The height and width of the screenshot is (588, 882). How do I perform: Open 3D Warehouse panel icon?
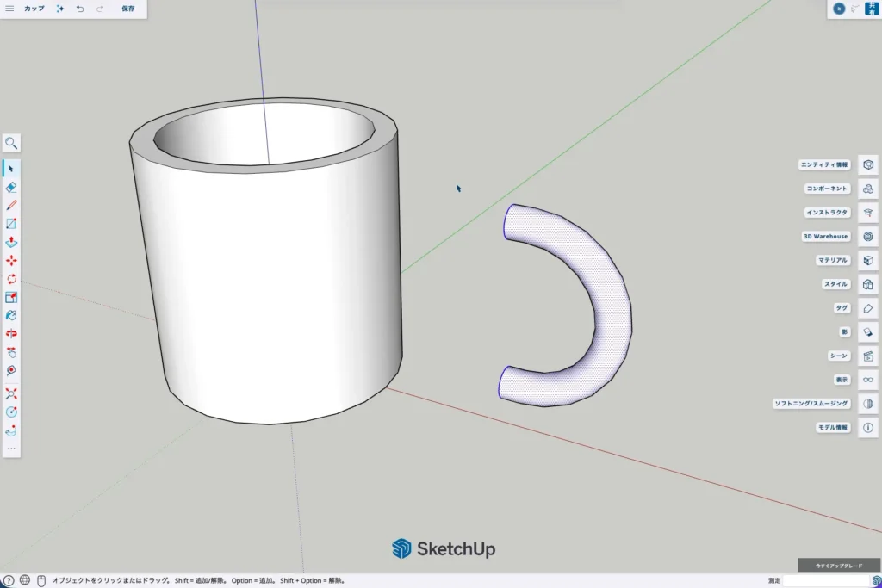click(x=868, y=237)
